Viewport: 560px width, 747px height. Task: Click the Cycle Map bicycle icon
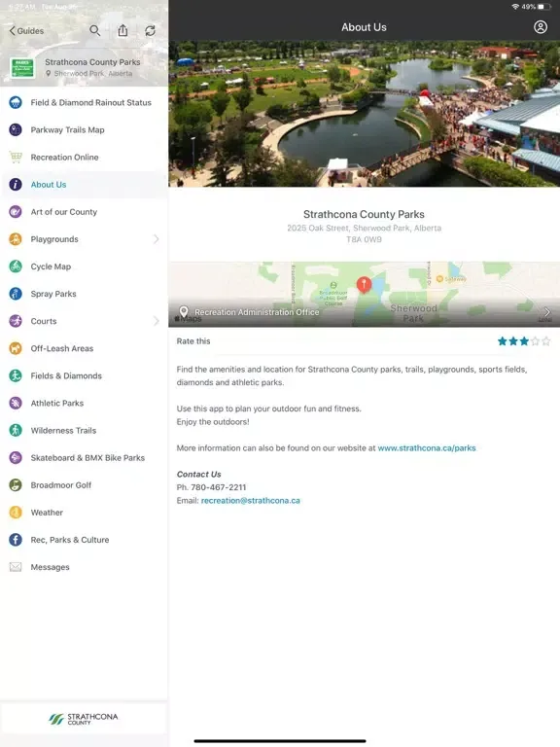16,267
